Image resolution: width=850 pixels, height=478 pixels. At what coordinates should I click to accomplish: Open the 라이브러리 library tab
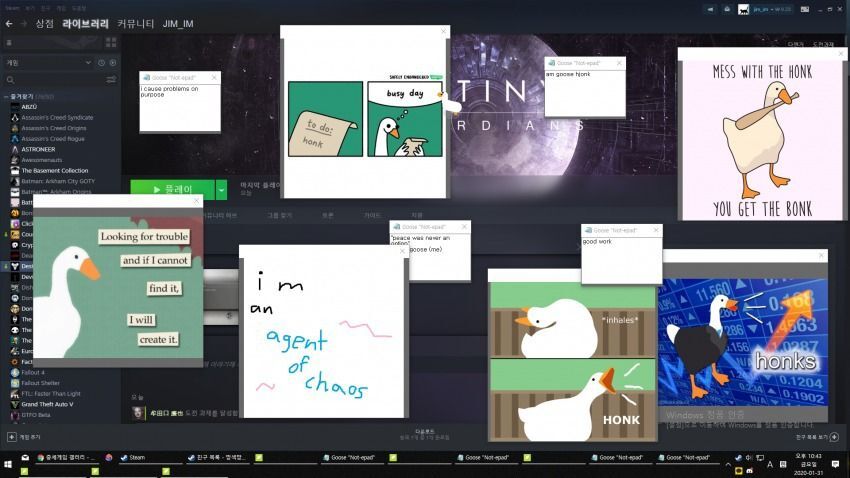tap(85, 24)
